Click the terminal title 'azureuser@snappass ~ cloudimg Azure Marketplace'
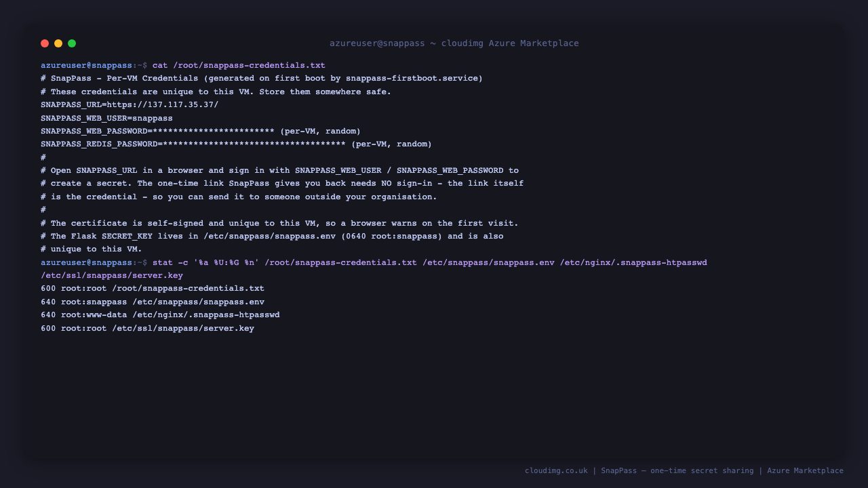868x488 pixels. point(454,43)
